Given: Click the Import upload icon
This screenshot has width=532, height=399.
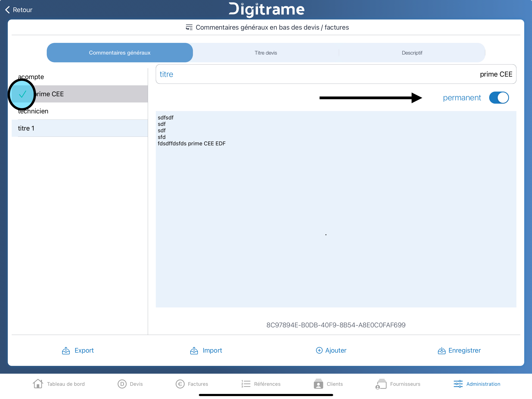Looking at the screenshot, I should tap(194, 350).
